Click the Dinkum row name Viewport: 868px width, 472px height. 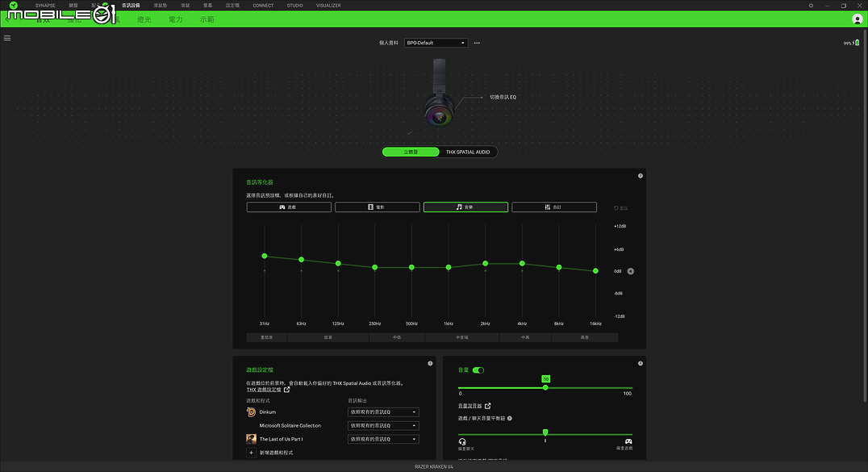point(267,412)
